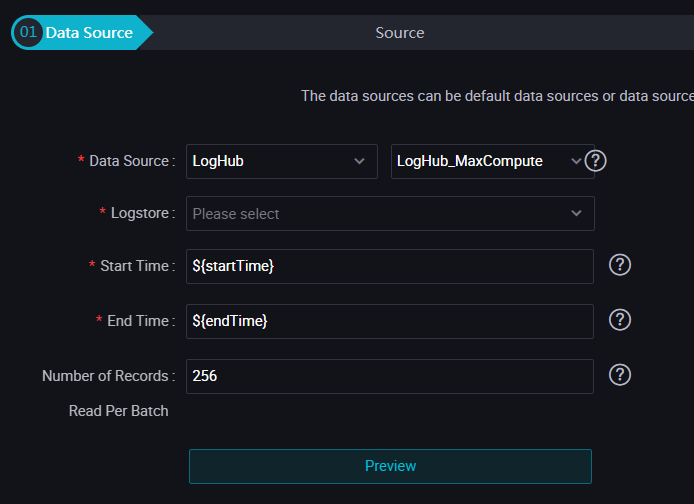The height and width of the screenshot is (504, 694).
Task: Click the LogHub_MaxCompute data source name text
Action: click(469, 161)
